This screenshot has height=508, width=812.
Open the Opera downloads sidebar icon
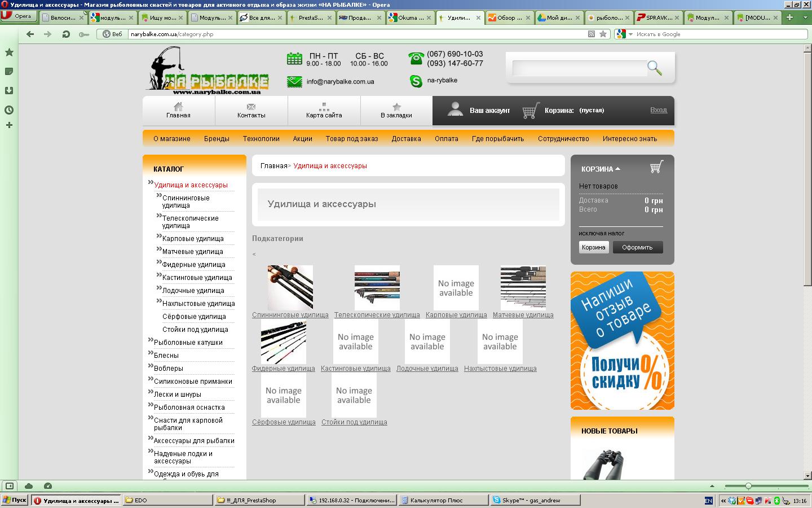tap(9, 91)
